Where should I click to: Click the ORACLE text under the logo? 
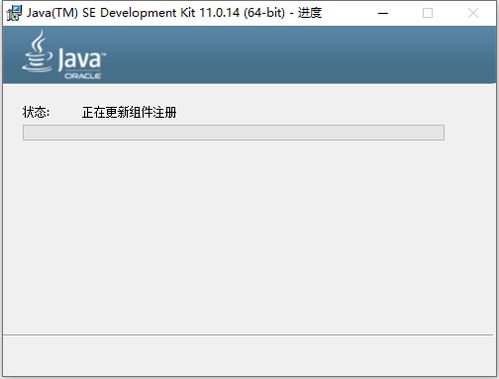pos(83,76)
